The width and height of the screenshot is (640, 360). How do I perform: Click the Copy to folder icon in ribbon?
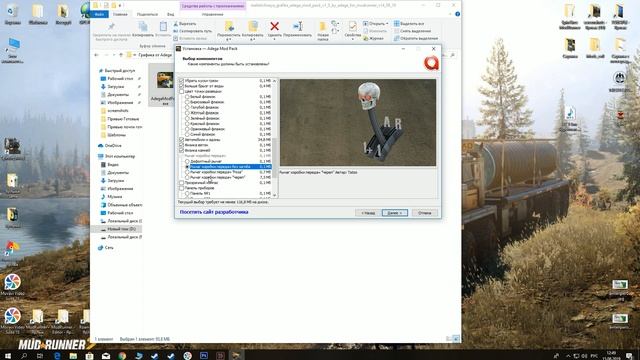coord(253,27)
